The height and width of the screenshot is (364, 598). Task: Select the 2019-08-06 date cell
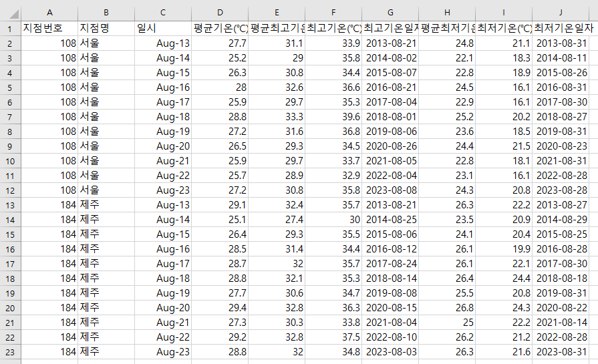[390, 132]
